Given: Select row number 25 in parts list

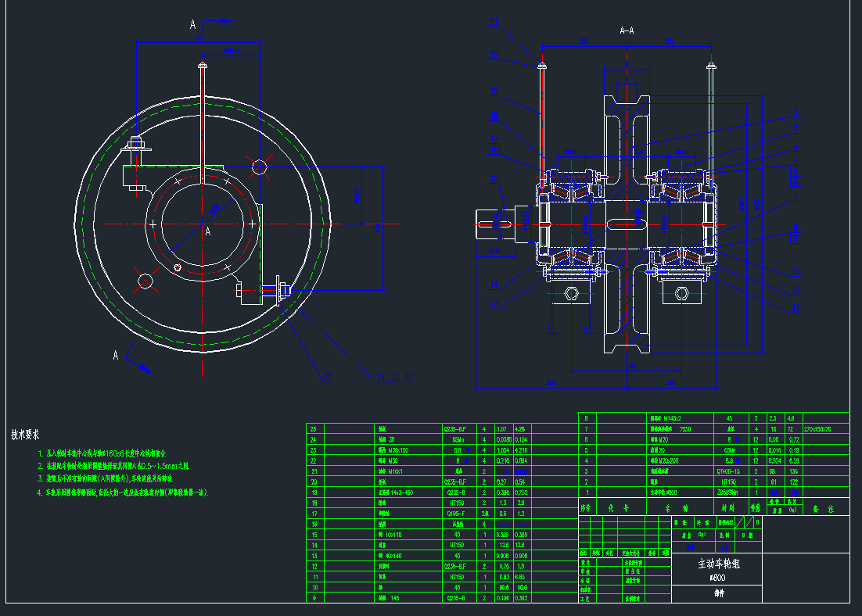Looking at the screenshot, I should click(315, 429).
